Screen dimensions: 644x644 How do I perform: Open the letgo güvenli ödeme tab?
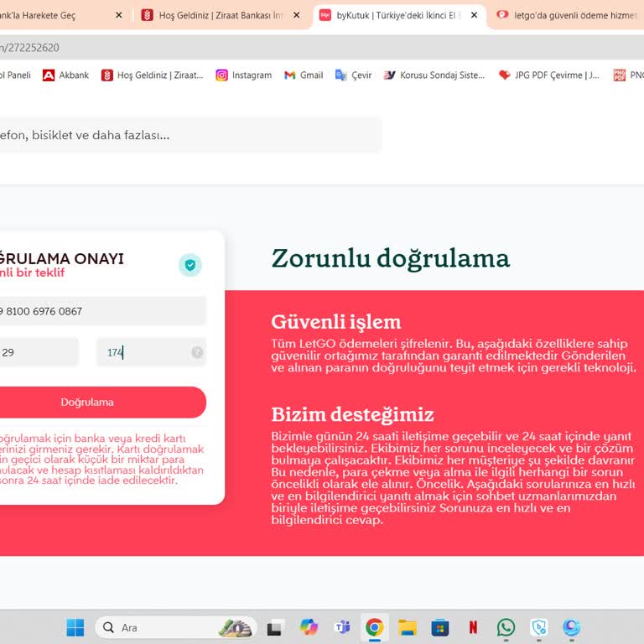point(567,16)
